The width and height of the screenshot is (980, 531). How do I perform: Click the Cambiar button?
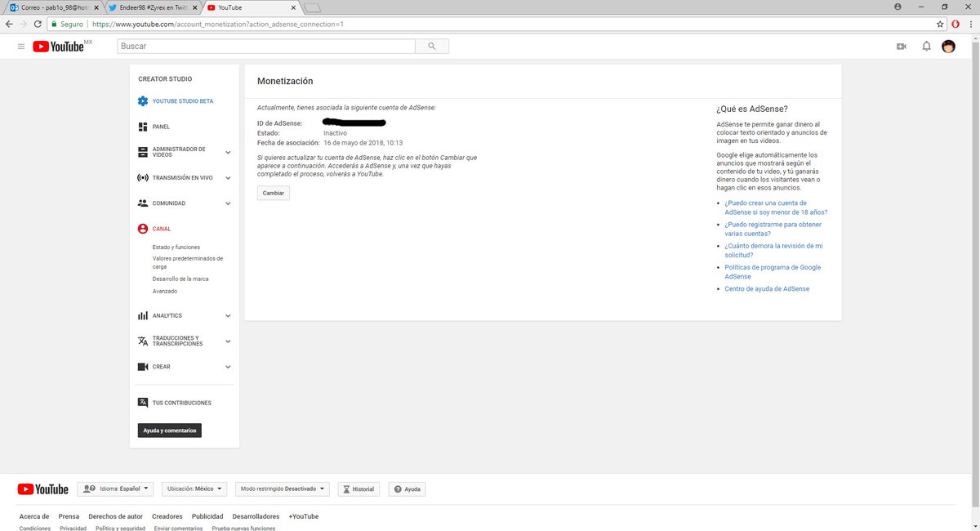pyautogui.click(x=274, y=193)
